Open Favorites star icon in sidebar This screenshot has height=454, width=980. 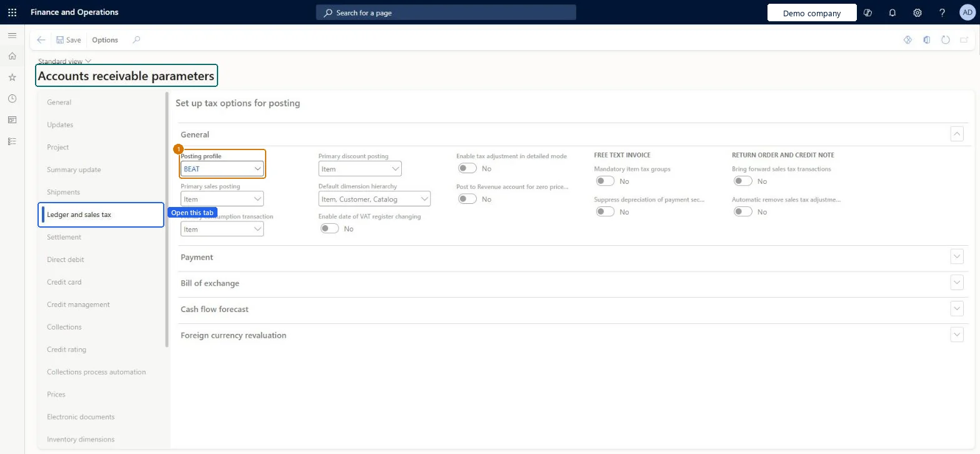point(12,78)
